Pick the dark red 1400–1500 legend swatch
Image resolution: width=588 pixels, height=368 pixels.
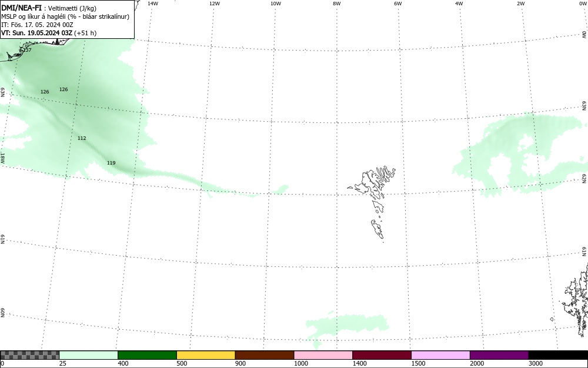[x=382, y=355]
